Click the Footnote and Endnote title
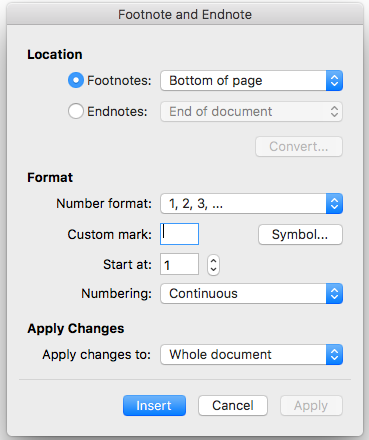The width and height of the screenshot is (369, 440). [x=185, y=15]
